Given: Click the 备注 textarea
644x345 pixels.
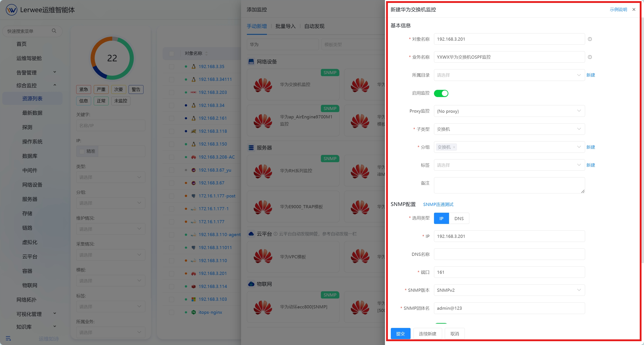Looking at the screenshot, I should pos(509,185).
